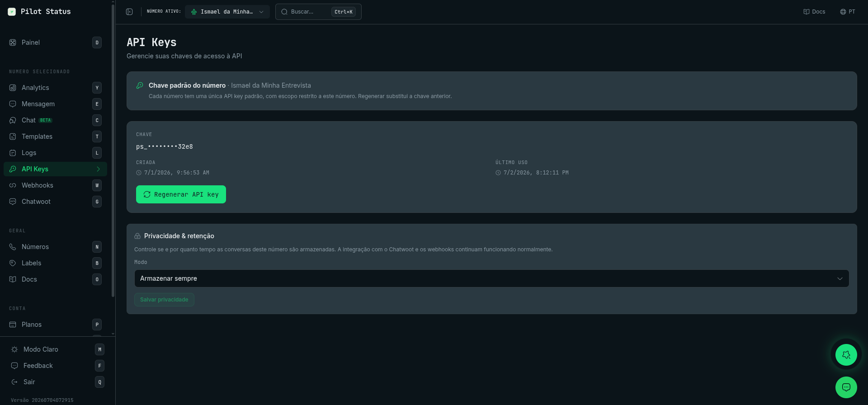Open the Webhooks link icon
868x405 pixels.
(x=13, y=185)
